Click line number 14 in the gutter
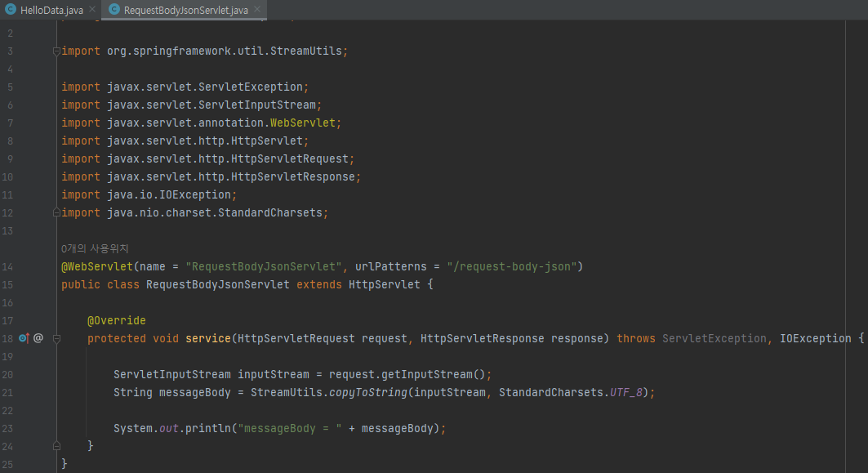Screen dimensions: 868x473 (x=7, y=267)
